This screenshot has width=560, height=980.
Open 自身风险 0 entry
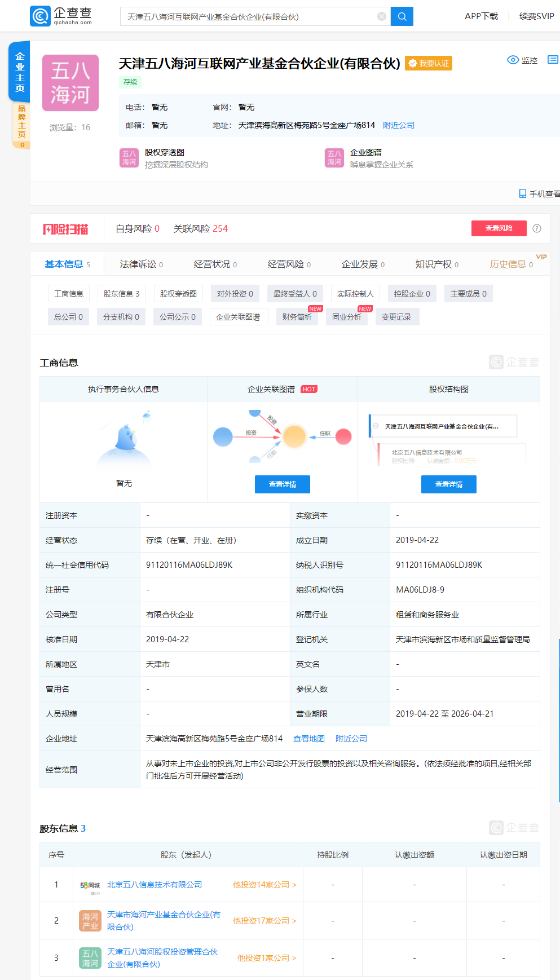138,229
